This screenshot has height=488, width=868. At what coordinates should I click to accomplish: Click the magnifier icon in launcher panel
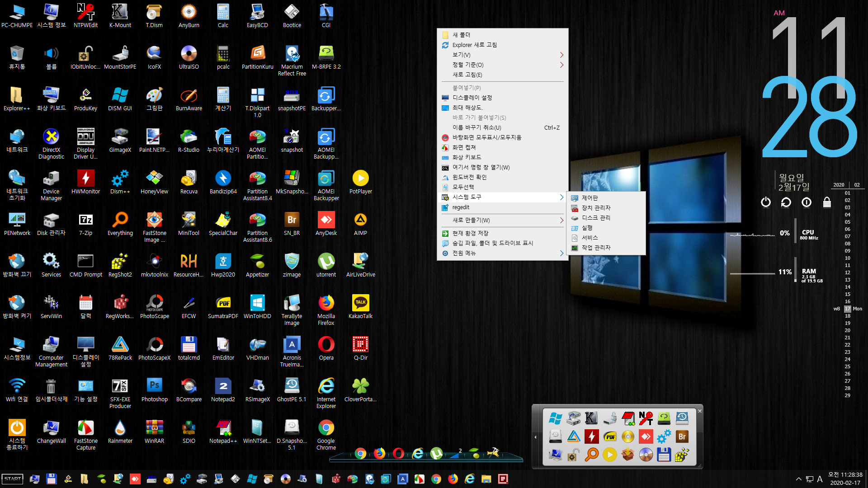click(x=591, y=455)
